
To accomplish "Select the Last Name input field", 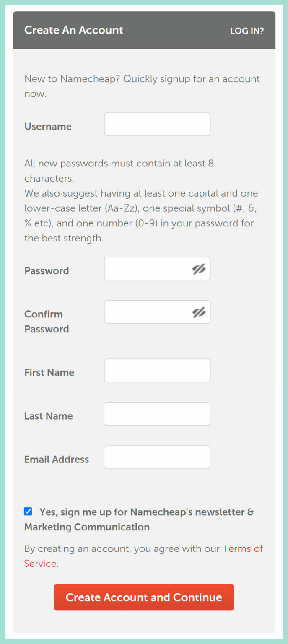I will click(x=157, y=414).
